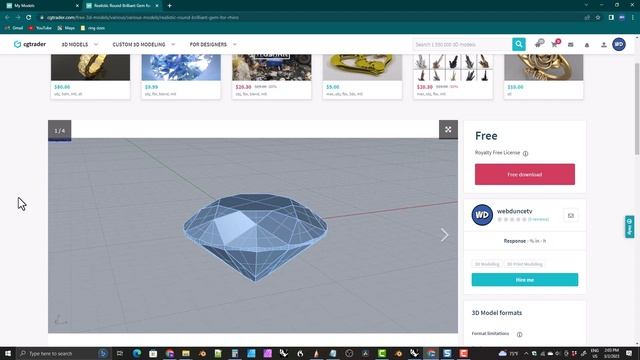Open the share page icon in address bar

(587, 18)
